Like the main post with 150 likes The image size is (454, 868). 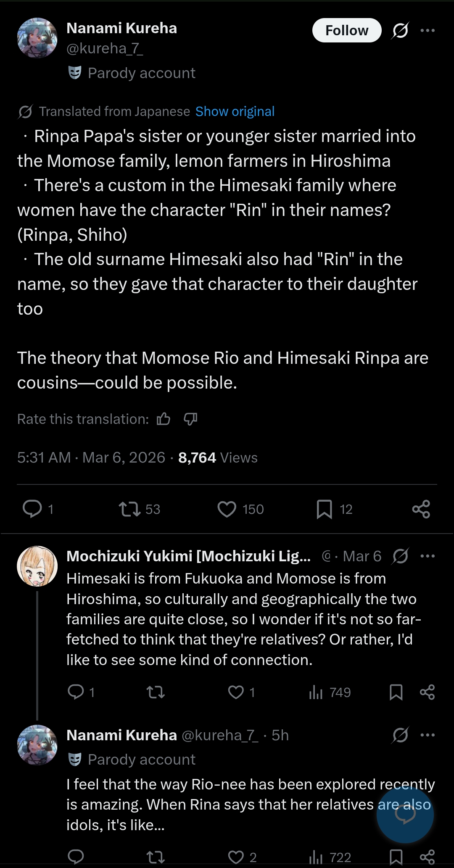click(227, 509)
